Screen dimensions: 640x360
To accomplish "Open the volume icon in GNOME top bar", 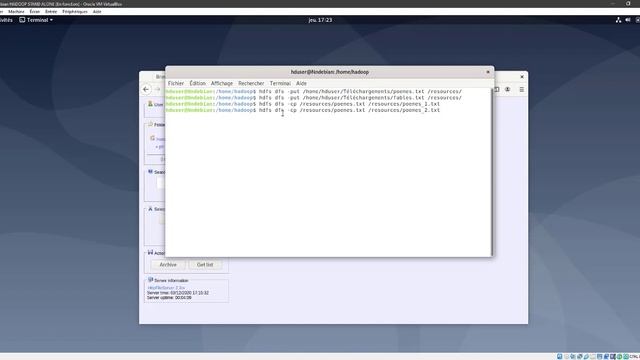I will [x=628, y=20].
